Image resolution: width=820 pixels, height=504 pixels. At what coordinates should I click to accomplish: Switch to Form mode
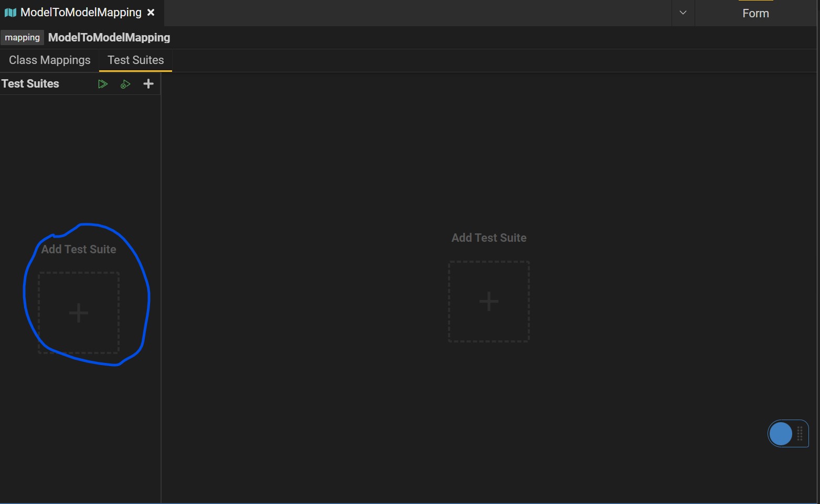[755, 13]
